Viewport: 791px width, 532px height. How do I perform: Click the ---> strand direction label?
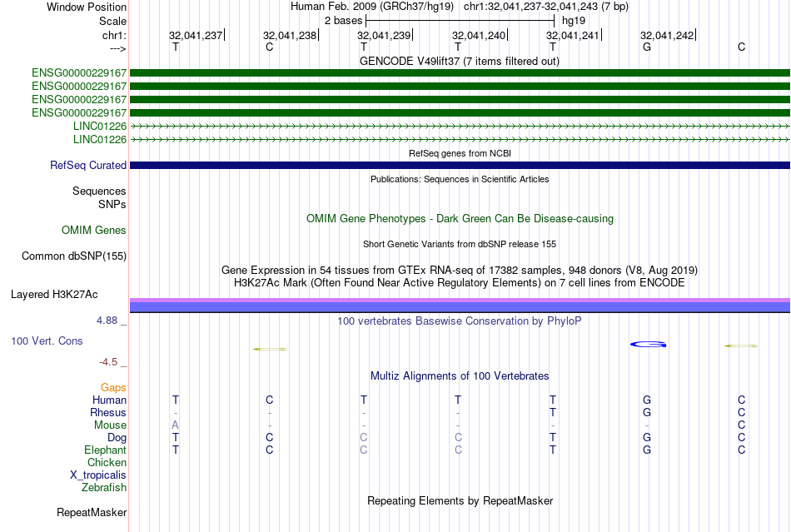tap(117, 48)
